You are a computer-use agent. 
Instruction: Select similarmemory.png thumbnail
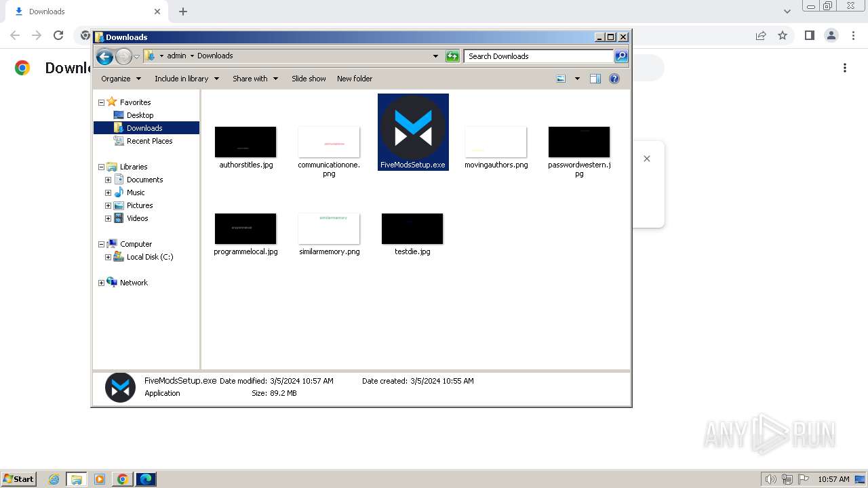(x=329, y=228)
